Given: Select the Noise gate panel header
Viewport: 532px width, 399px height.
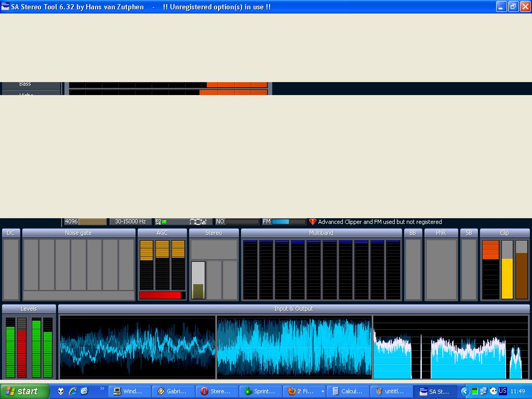Looking at the screenshot, I should [78, 233].
